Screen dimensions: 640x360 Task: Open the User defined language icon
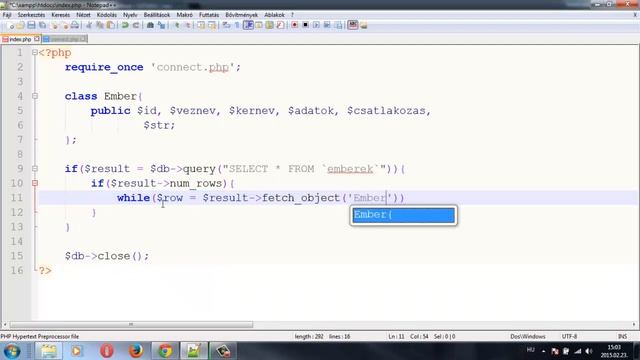(x=259, y=25)
